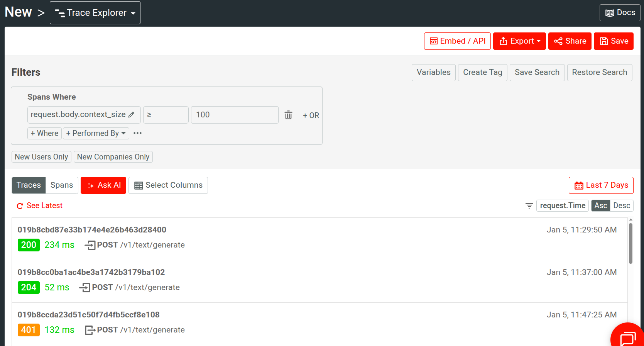Screen dimensions: 644x346
Task: Refresh results with See Latest
Action: [x=40, y=206]
